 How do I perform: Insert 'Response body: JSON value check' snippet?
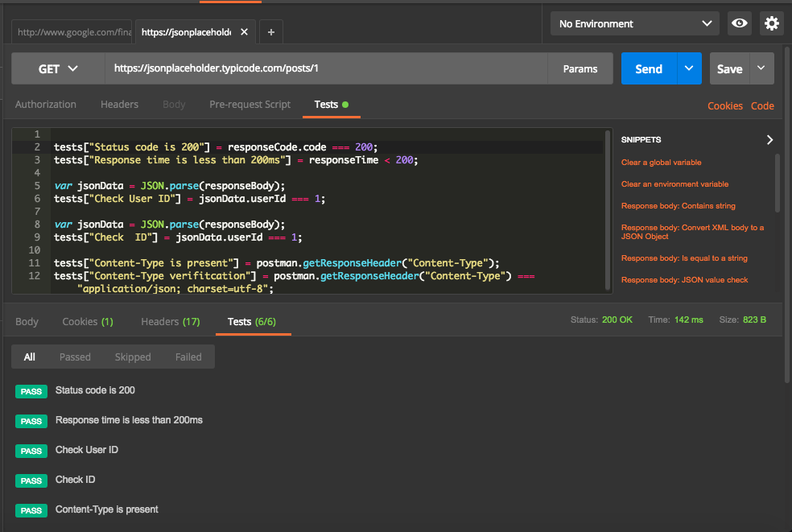684,280
